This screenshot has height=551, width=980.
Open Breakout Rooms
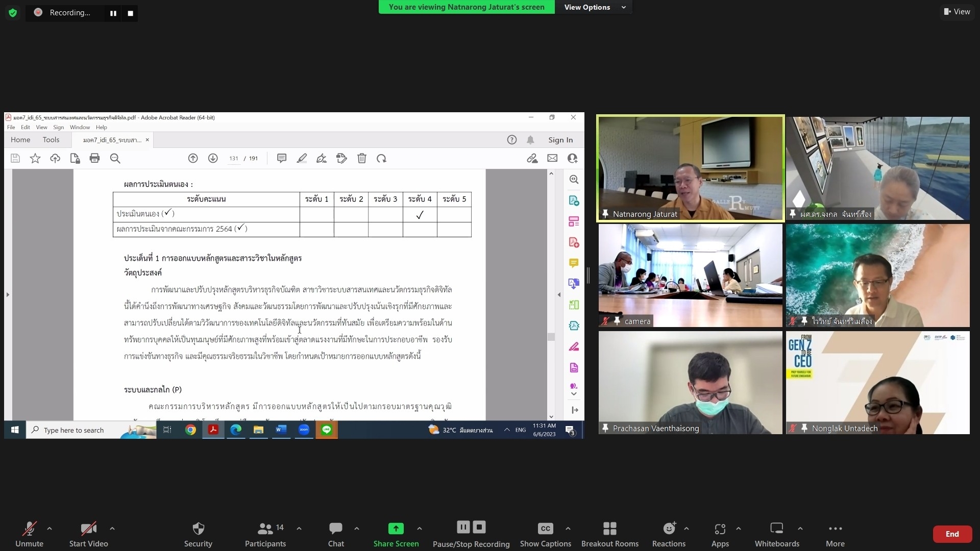(x=610, y=534)
